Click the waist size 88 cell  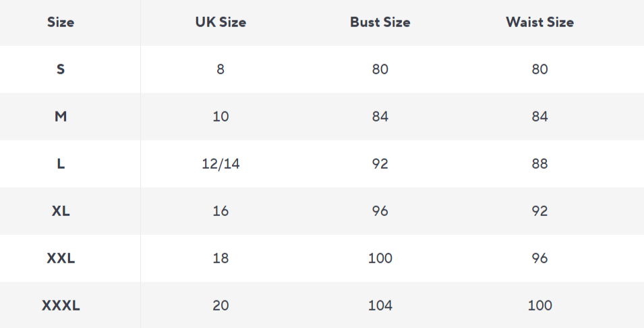tap(539, 164)
